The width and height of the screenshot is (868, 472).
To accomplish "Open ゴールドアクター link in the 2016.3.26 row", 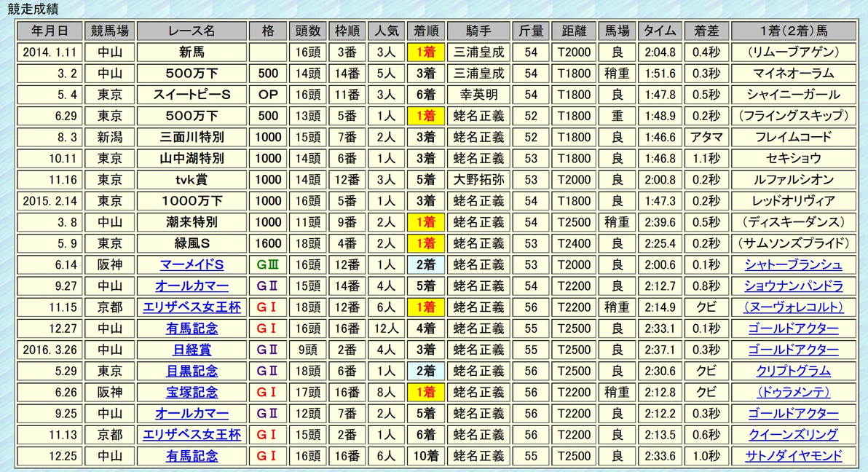I will pos(793,350).
